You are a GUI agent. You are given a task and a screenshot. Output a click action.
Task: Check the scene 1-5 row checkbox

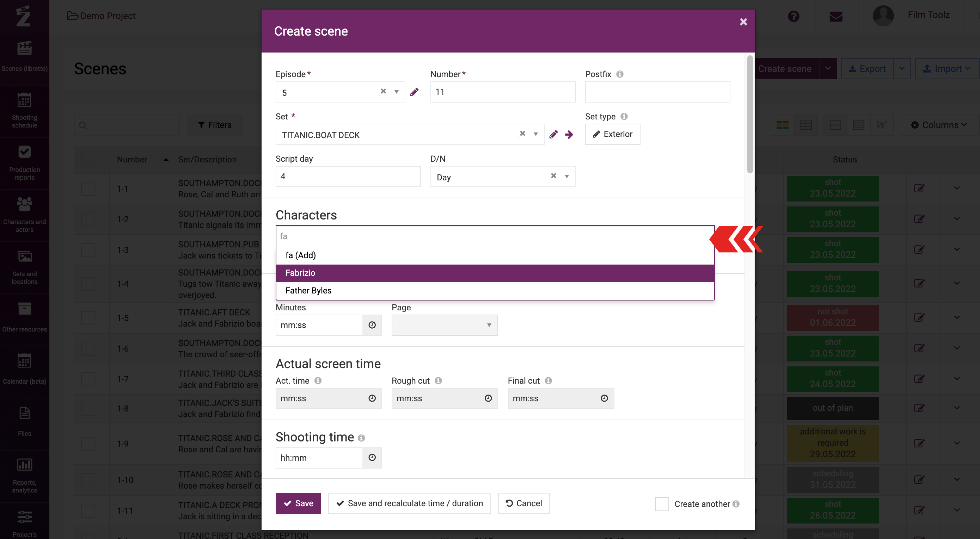coord(88,318)
